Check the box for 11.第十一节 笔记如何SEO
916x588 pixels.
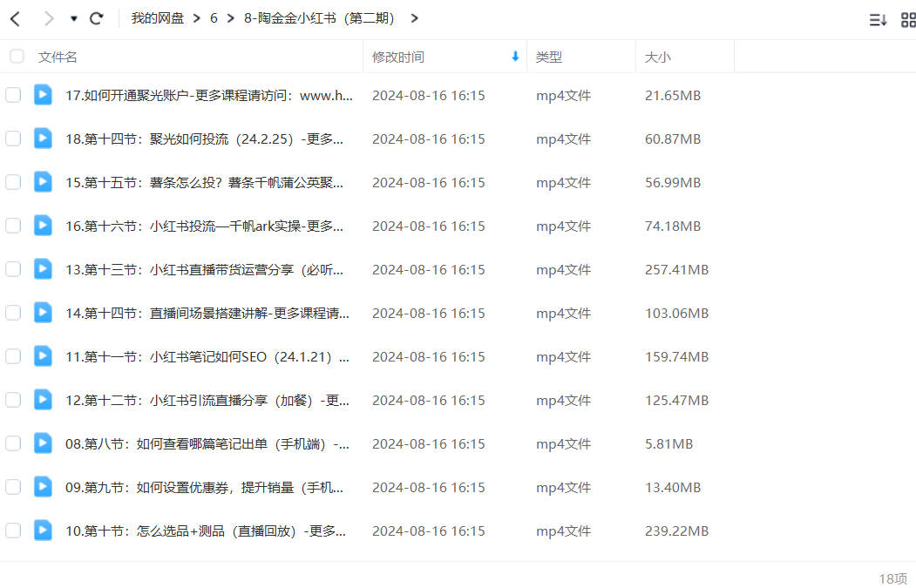pyautogui.click(x=13, y=356)
